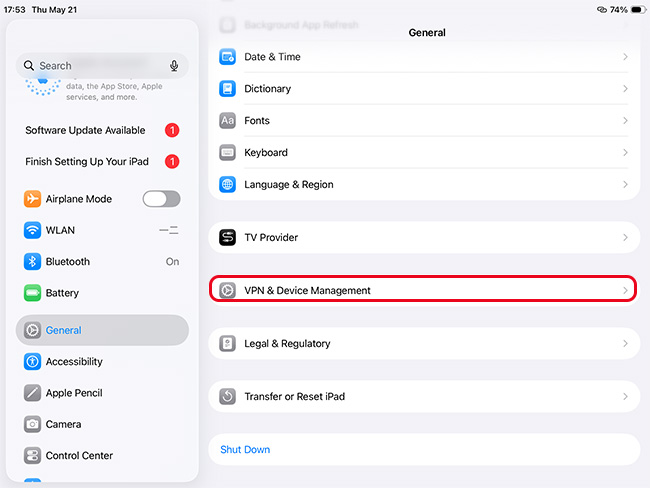Toggle the Airplane Mode switch

(162, 199)
